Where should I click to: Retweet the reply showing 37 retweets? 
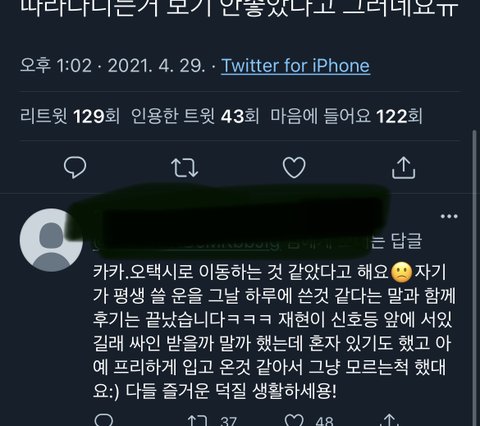pyautogui.click(x=212, y=421)
